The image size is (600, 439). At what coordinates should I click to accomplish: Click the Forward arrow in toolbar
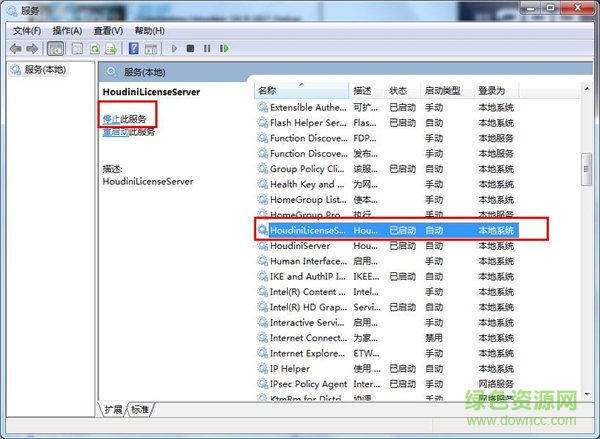pyautogui.click(x=33, y=48)
